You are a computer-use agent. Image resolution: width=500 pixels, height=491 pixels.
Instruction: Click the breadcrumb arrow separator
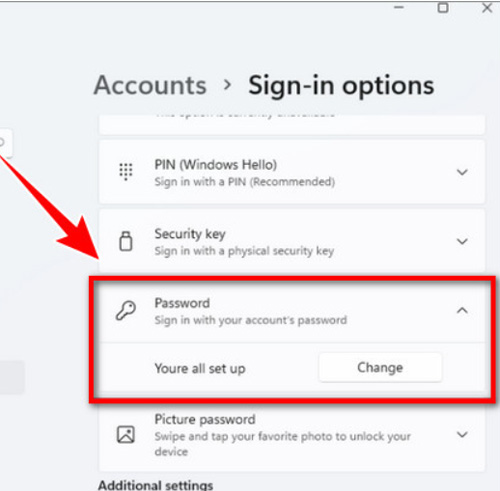[227, 85]
